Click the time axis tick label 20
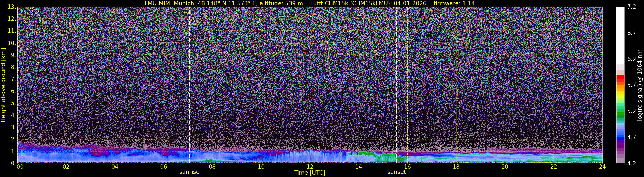Viewport: 644px width, 177px height. (x=505, y=167)
